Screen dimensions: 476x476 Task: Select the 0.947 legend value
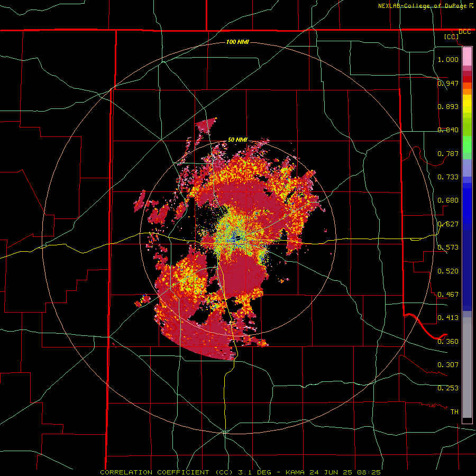tap(448, 83)
